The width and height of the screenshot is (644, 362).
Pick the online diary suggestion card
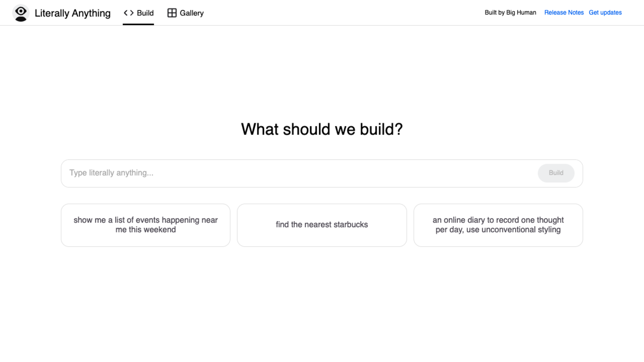[x=498, y=225]
